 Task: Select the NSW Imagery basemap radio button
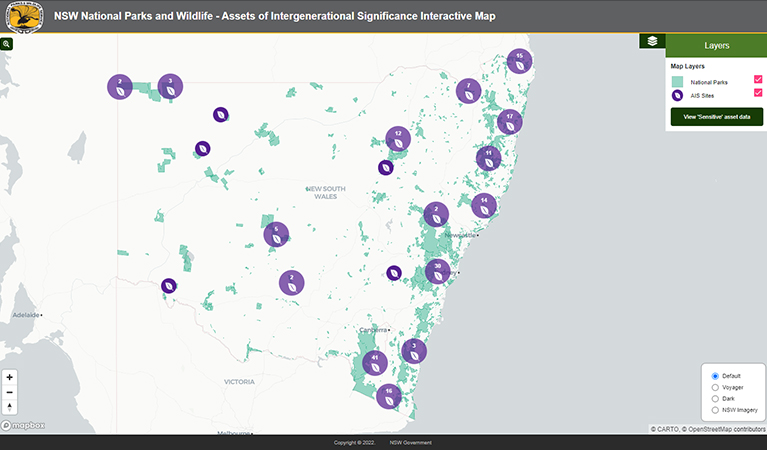(x=715, y=410)
